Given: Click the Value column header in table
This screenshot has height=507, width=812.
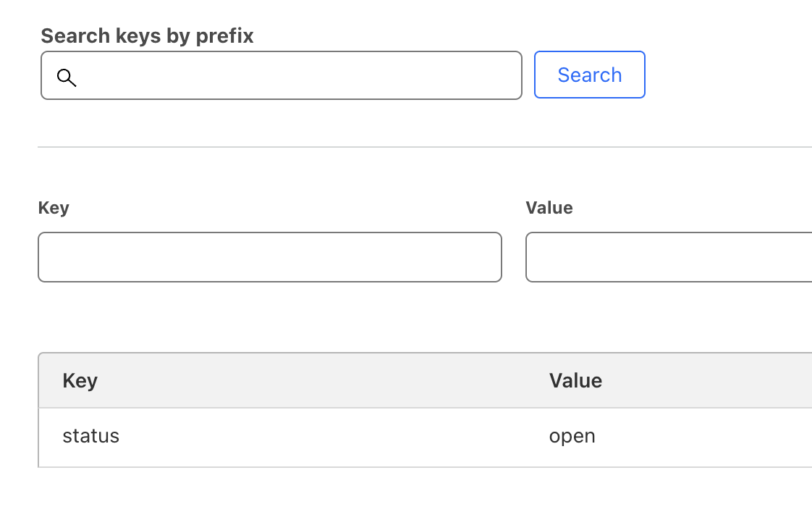Looking at the screenshot, I should (575, 381).
